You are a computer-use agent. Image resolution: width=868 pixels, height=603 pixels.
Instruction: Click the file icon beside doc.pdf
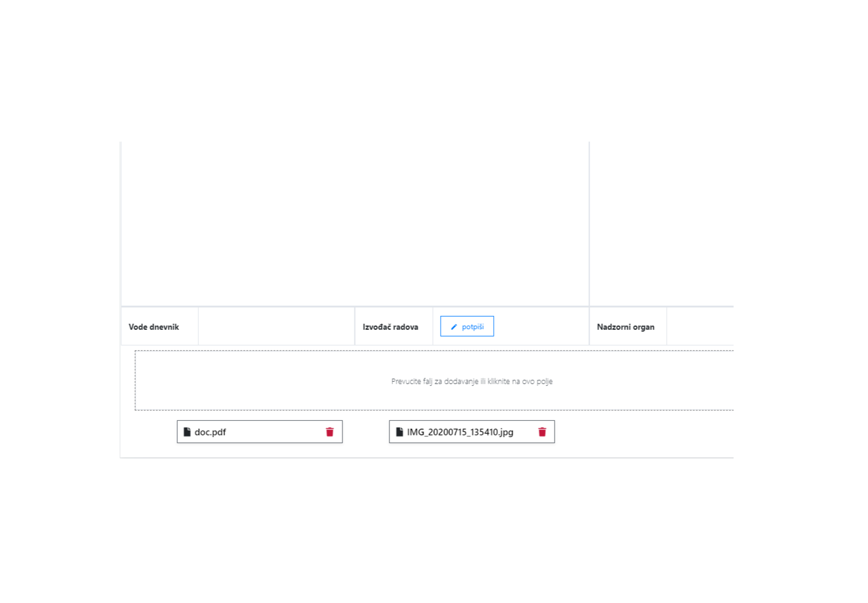tap(187, 432)
